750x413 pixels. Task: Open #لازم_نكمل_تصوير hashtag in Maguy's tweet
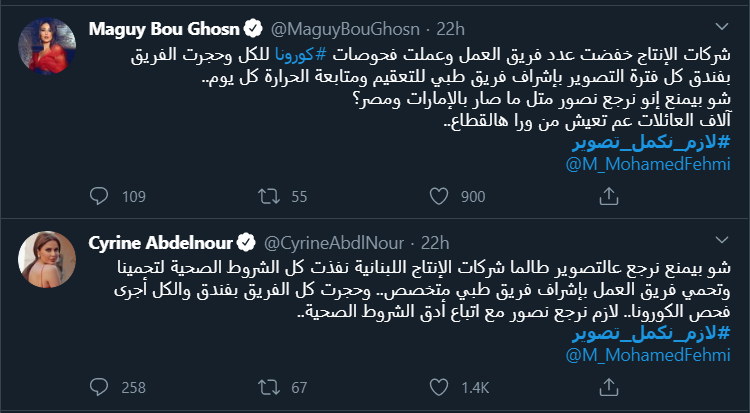coord(662,141)
